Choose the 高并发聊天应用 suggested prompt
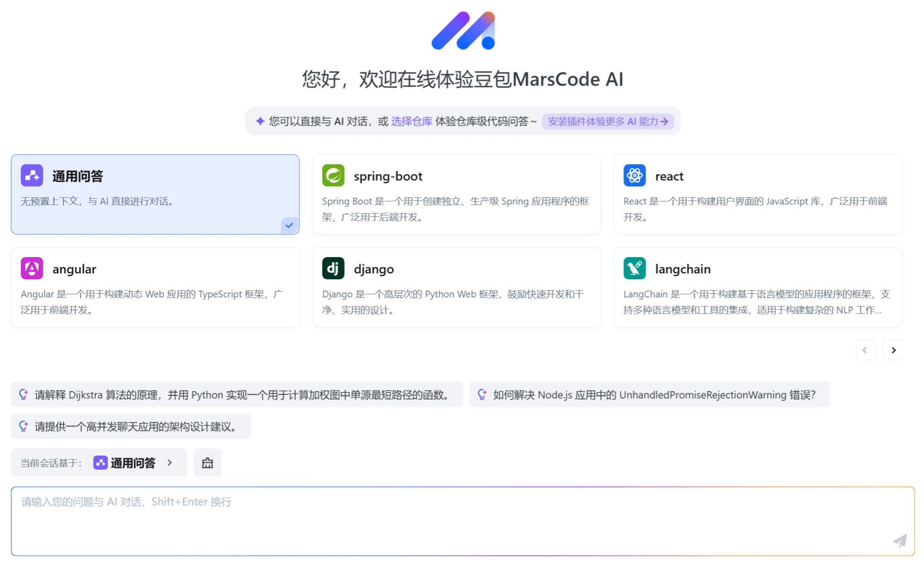The height and width of the screenshot is (565, 924). click(131, 426)
